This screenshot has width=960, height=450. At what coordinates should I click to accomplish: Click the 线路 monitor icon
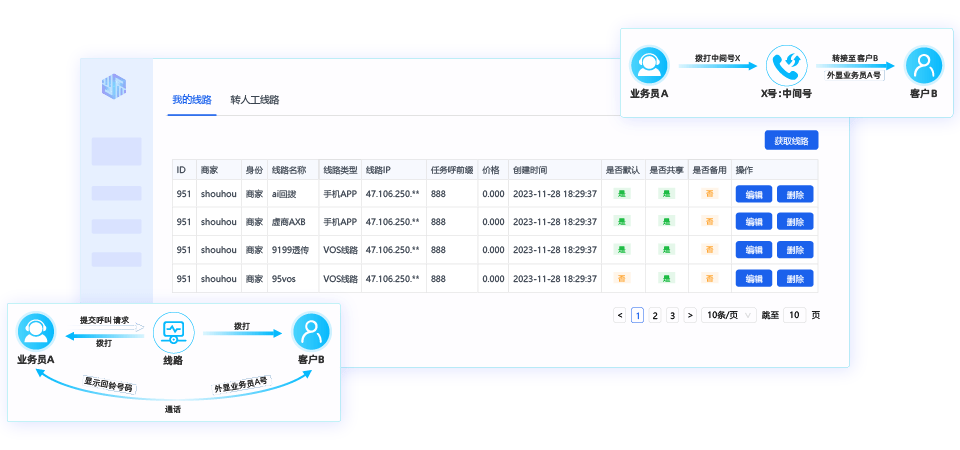(x=173, y=331)
